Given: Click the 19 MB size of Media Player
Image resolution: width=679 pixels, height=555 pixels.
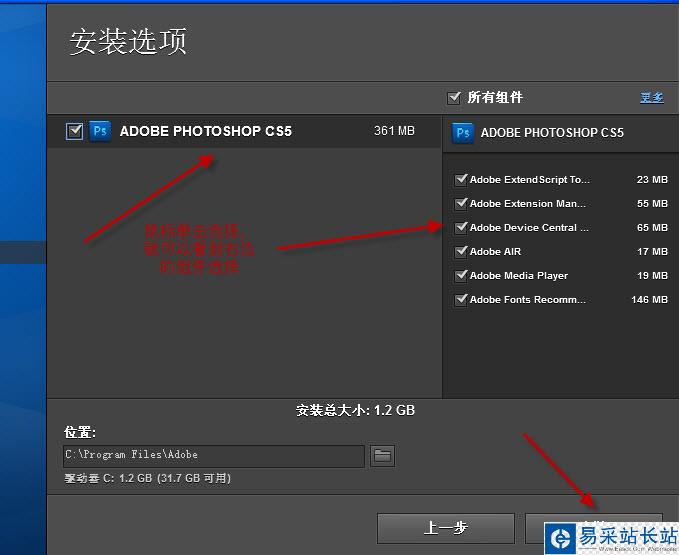Looking at the screenshot, I should point(652,275).
